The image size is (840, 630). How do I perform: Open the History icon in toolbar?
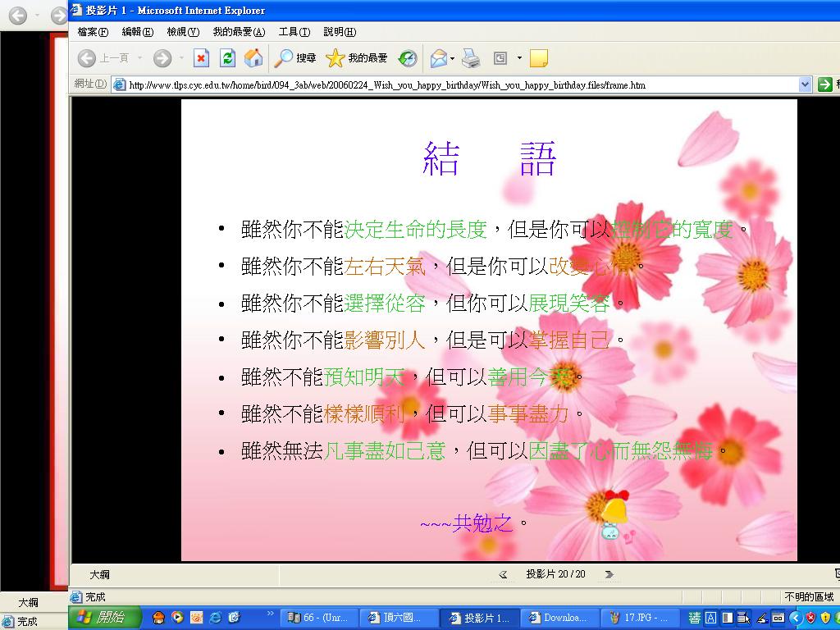408,58
